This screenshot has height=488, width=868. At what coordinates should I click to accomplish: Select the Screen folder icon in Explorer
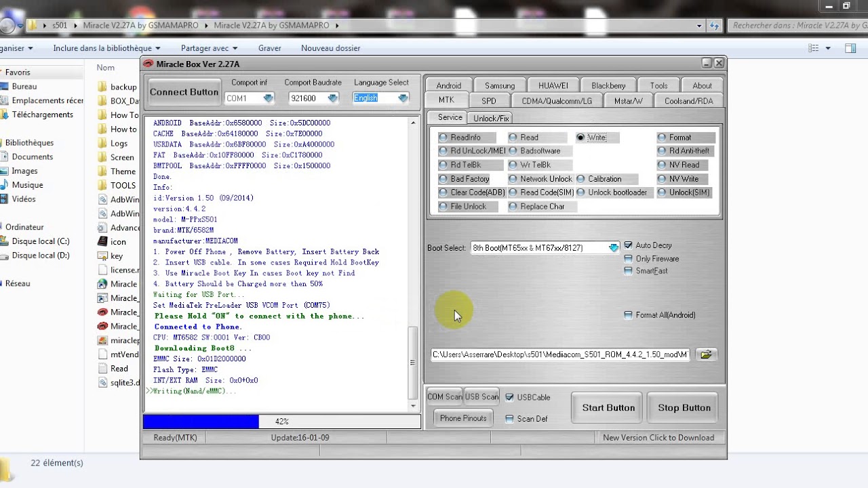click(x=102, y=157)
